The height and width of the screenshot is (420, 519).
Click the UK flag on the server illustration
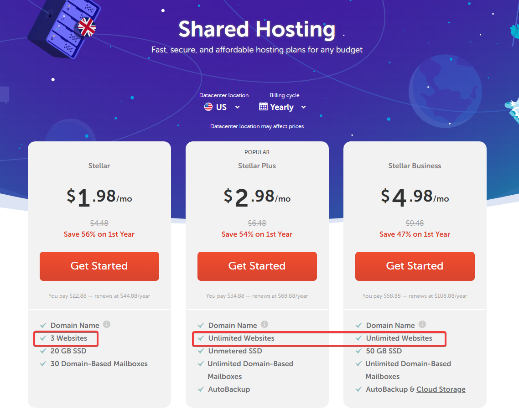coord(86,27)
